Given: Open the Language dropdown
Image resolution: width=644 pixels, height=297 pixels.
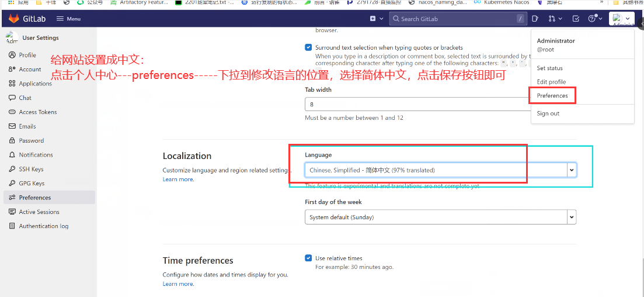Looking at the screenshot, I should click(x=441, y=170).
